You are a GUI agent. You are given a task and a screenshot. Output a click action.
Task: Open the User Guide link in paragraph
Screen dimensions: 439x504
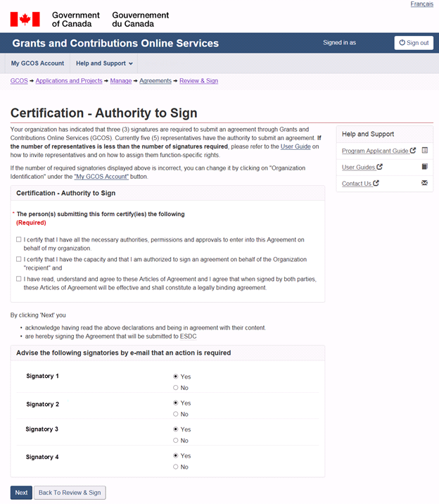coord(295,146)
